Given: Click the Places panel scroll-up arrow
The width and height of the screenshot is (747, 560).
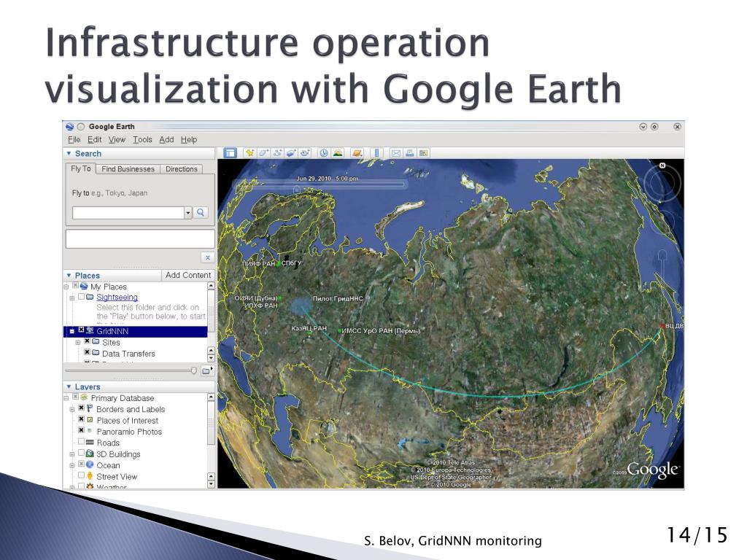Looking at the screenshot, I should 211,286.
